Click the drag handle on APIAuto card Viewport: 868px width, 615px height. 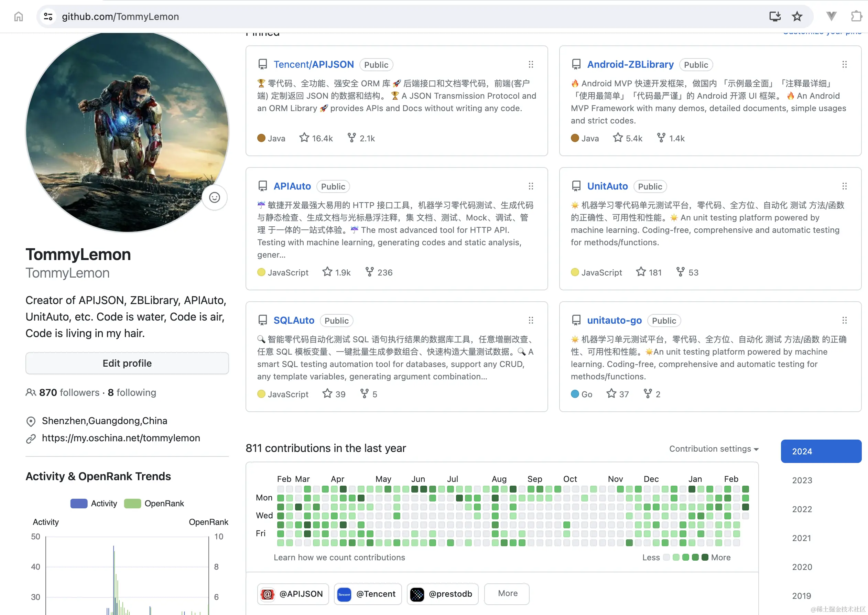(x=531, y=186)
